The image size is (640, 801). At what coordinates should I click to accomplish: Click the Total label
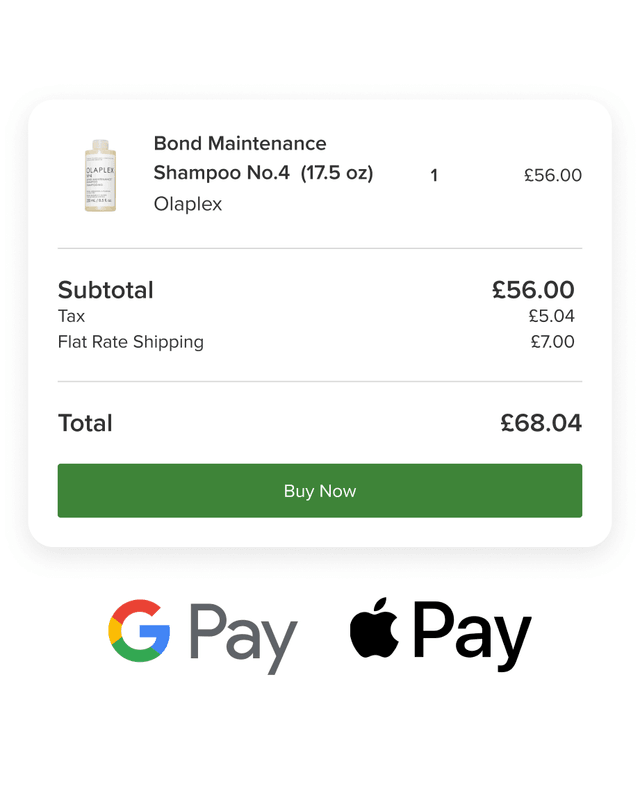tap(85, 423)
